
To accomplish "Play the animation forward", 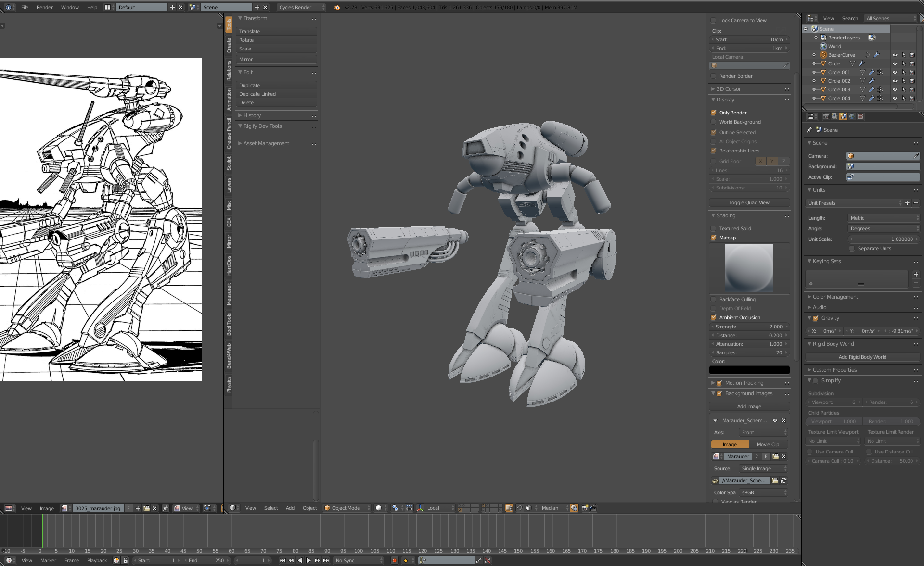I will pyautogui.click(x=308, y=560).
